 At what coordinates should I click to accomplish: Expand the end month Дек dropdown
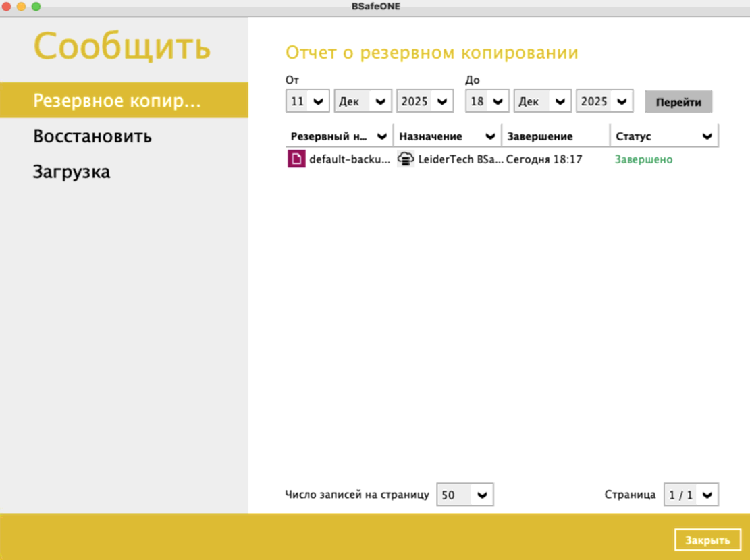(x=542, y=102)
